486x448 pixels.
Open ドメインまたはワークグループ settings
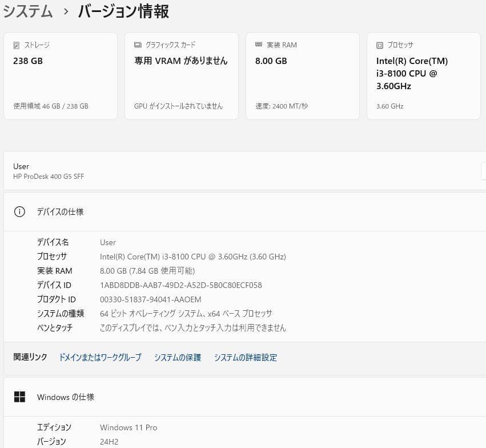tap(101, 357)
